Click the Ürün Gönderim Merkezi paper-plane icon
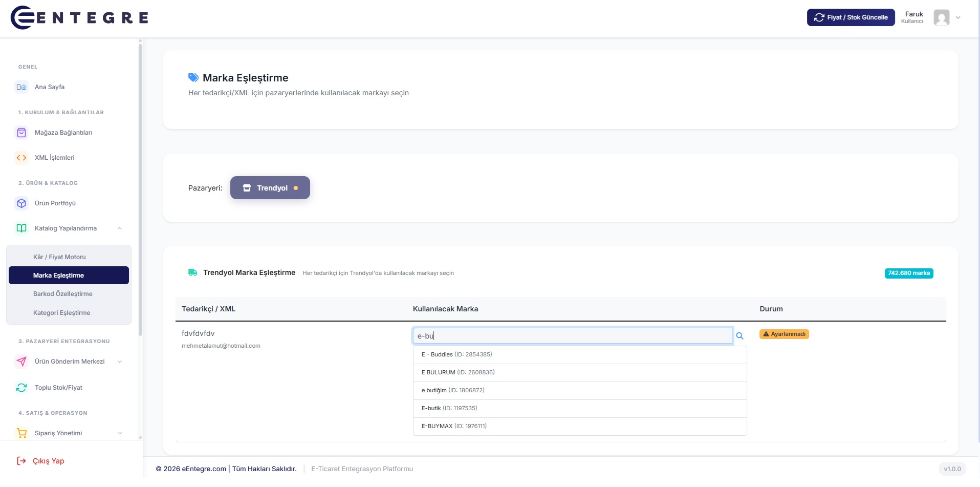 point(21,362)
